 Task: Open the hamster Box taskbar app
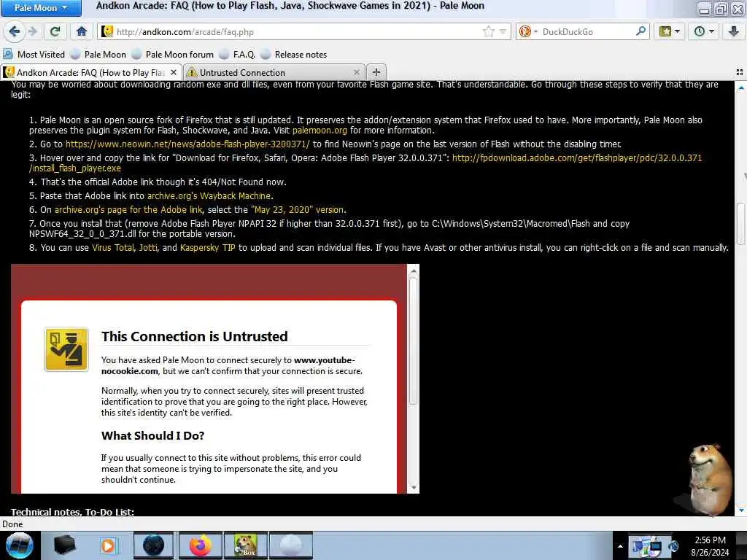(x=246, y=545)
